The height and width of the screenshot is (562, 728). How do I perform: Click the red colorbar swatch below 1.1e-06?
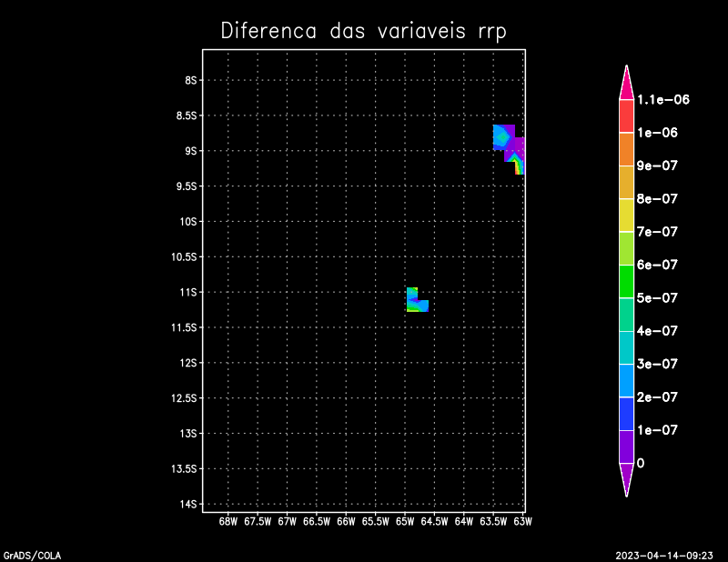pos(626,116)
